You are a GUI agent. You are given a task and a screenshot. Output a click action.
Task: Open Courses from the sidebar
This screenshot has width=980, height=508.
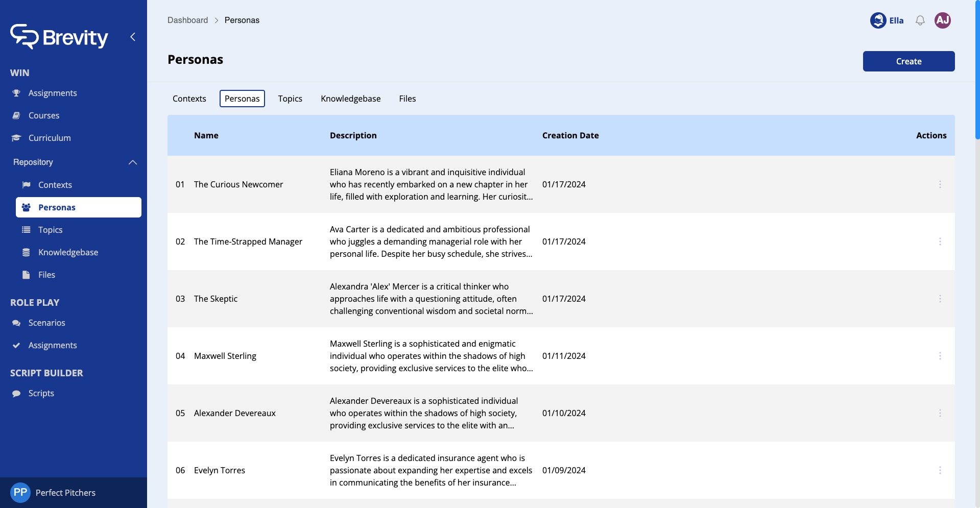point(44,115)
